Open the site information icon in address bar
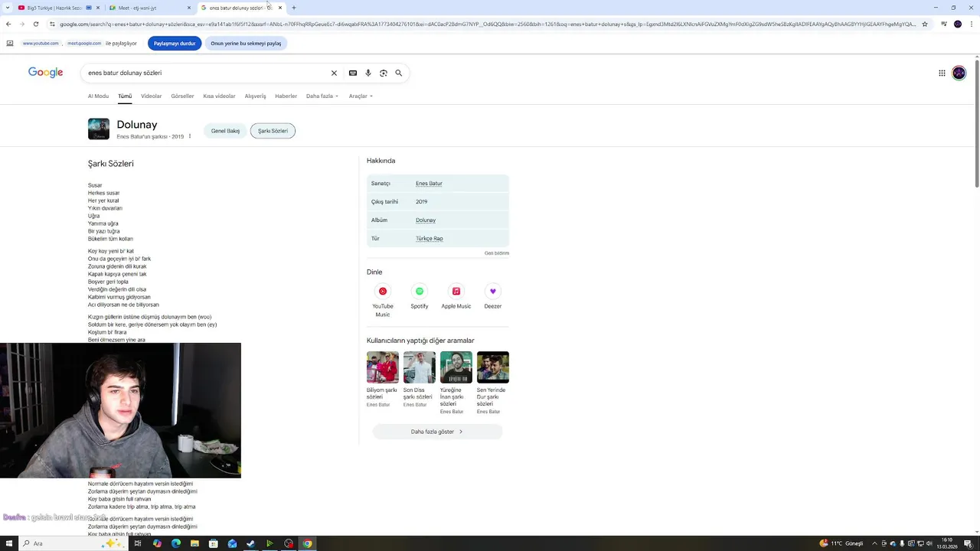The image size is (980, 551). 52,24
